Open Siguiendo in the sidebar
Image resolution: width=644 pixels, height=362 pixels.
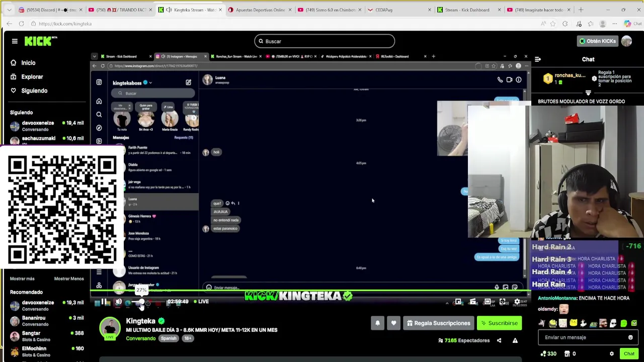[29, 91]
